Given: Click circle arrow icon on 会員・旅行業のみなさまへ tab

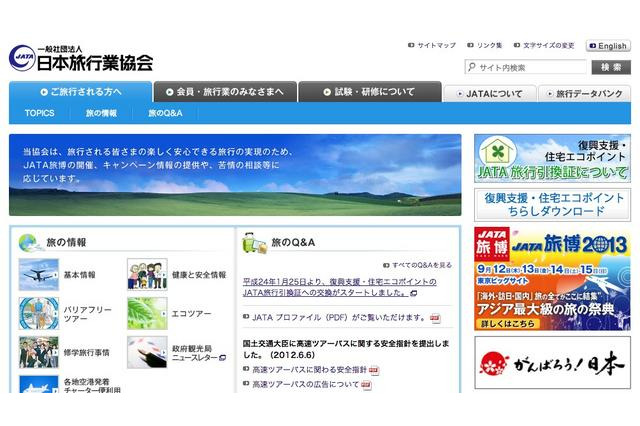Looking at the screenshot, I should pos(170,92).
